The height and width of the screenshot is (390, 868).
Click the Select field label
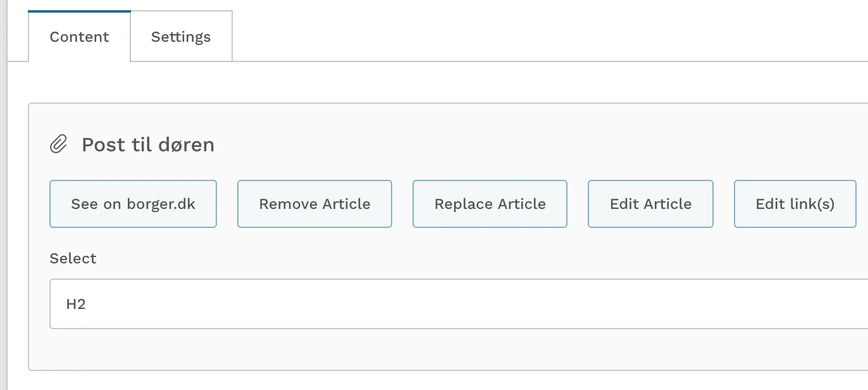coord(73,258)
